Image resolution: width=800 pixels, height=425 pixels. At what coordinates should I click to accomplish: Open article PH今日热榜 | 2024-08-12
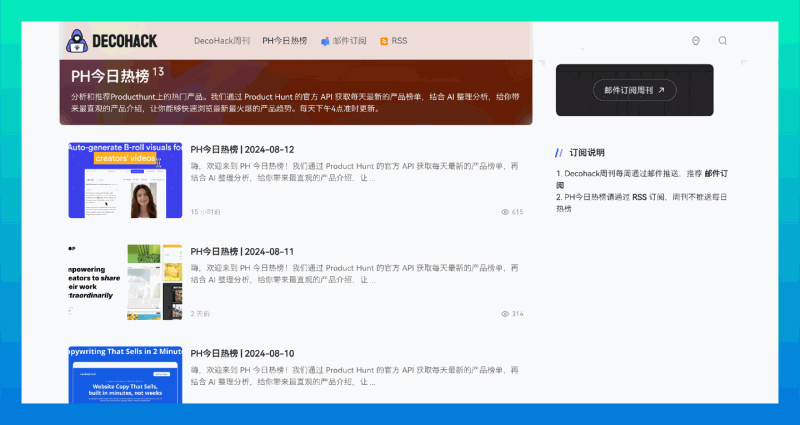click(x=242, y=149)
